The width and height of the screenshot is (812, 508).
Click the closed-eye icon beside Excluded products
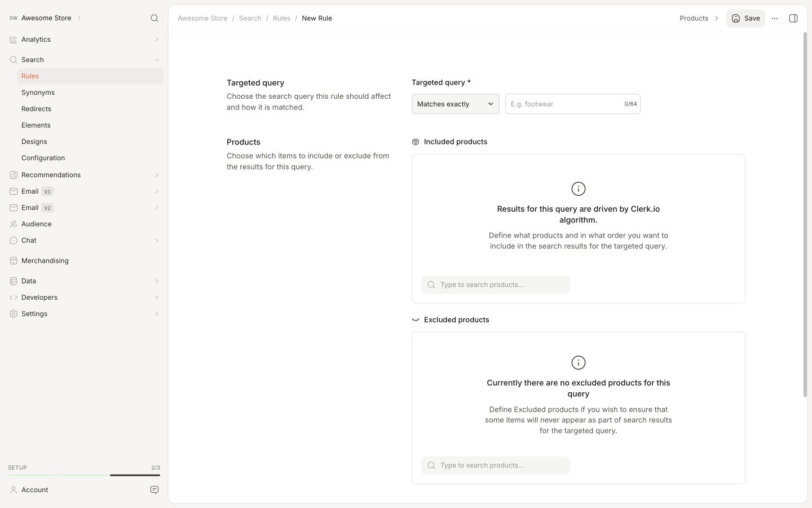pos(416,320)
